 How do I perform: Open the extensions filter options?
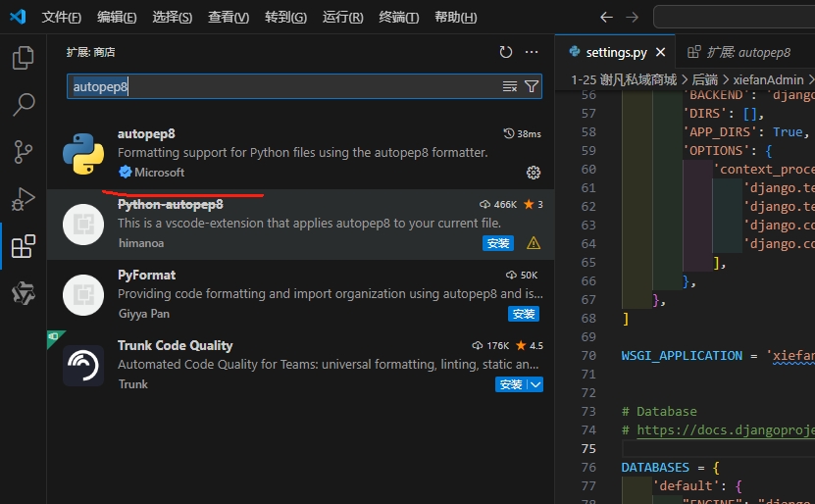tap(532, 86)
